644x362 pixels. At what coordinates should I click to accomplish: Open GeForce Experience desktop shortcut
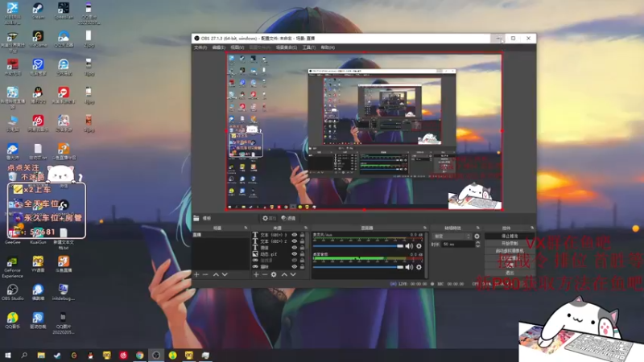pos(12,267)
